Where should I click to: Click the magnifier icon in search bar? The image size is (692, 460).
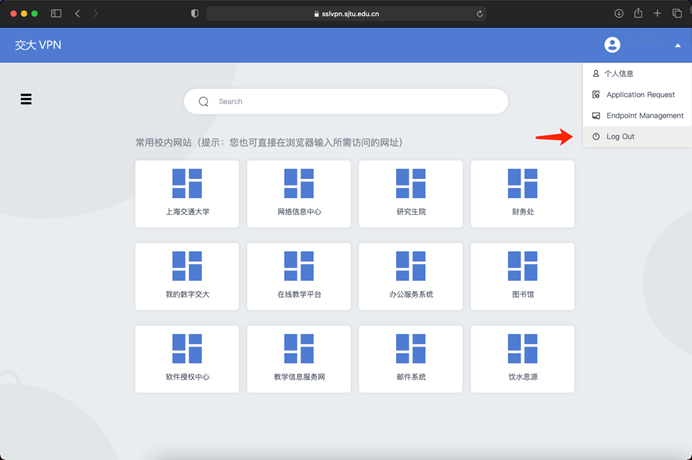203,102
